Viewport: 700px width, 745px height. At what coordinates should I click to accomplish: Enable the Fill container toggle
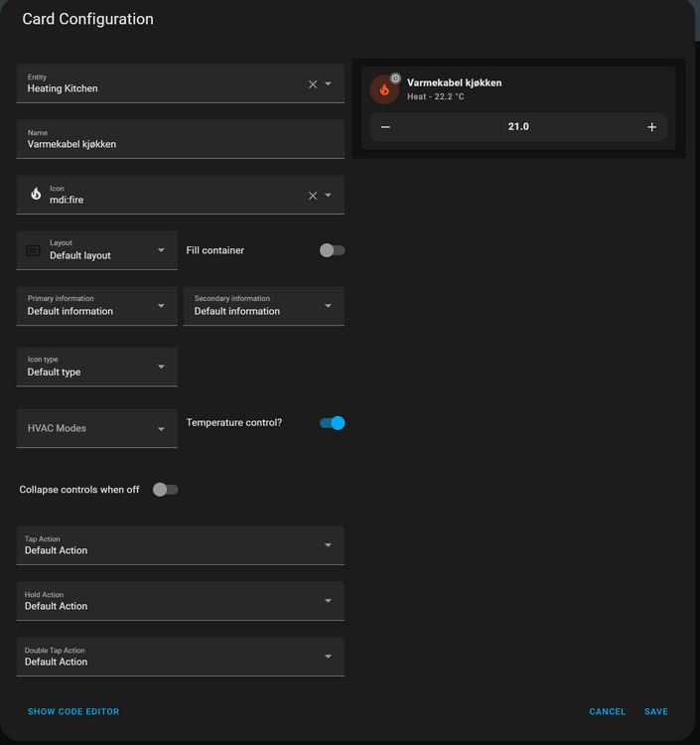(x=332, y=250)
